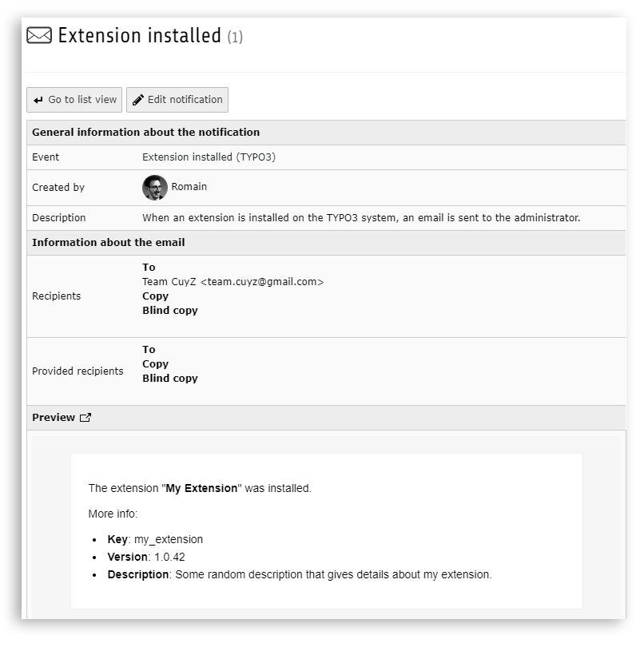Open the preview via the external link icon
The width and height of the screenshot is (644, 647).
click(85, 418)
